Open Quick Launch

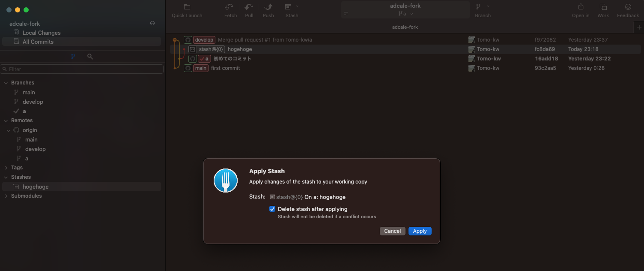pyautogui.click(x=187, y=9)
